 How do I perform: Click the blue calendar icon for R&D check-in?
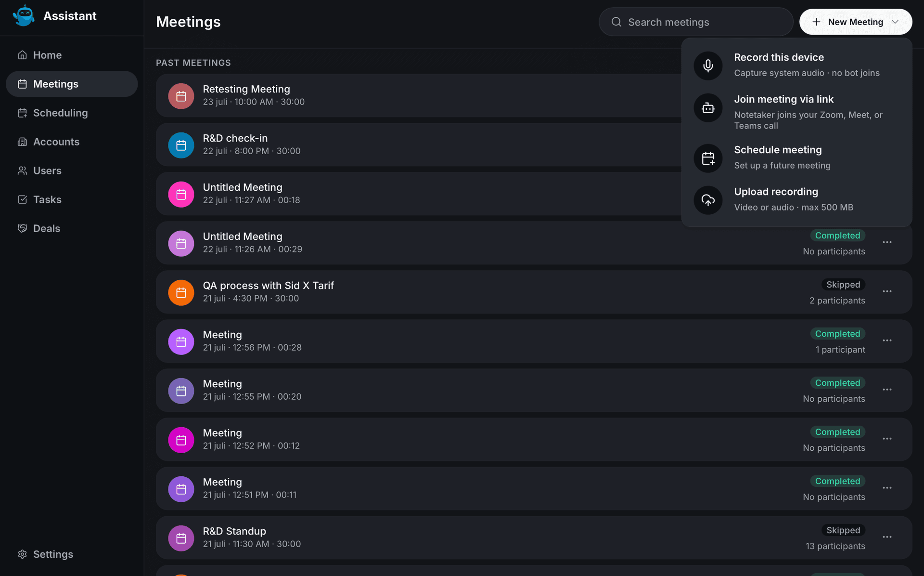pos(181,145)
